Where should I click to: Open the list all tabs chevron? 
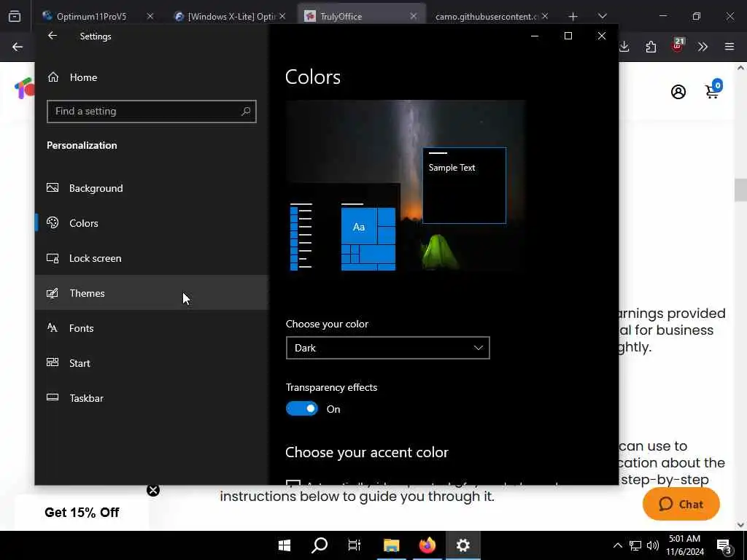(603, 16)
